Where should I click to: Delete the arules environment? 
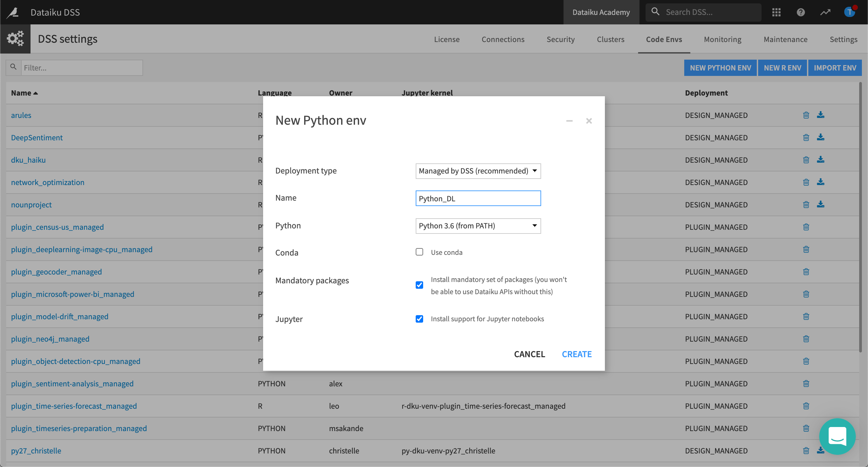(806, 115)
